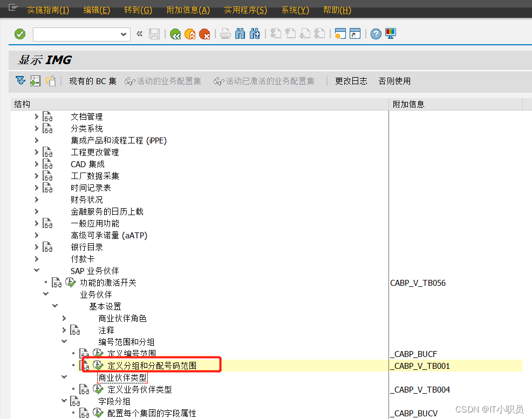The image size is (532, 419).
Task: Click the green Back arrow icon
Action: click(175, 34)
